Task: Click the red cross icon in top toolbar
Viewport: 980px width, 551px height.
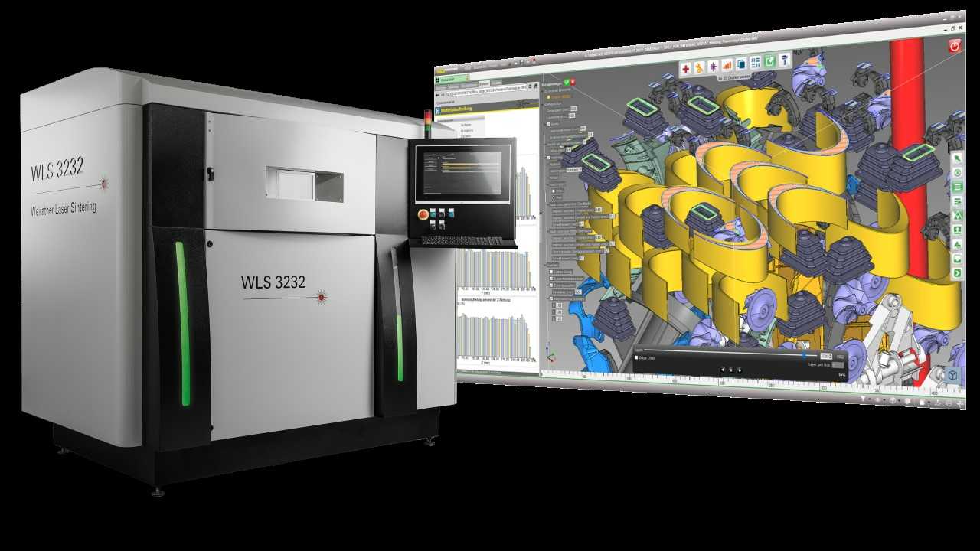Action: tap(685, 68)
